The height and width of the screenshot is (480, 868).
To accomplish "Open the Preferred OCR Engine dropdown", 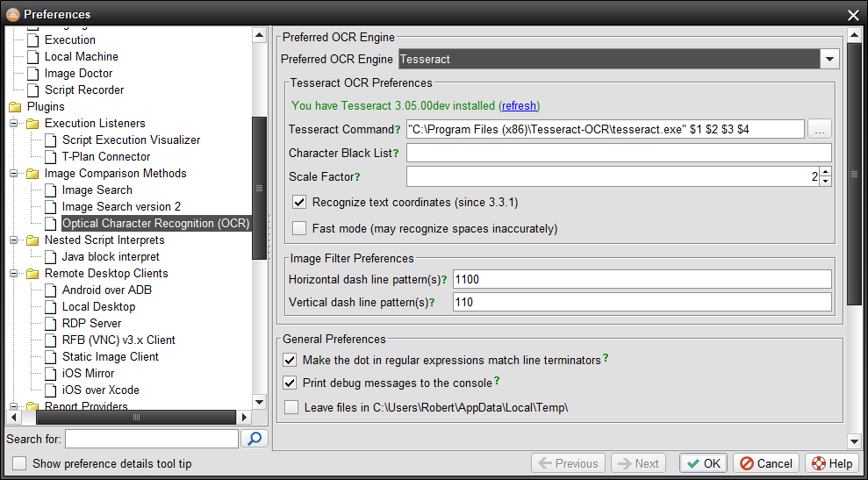I will coord(829,59).
